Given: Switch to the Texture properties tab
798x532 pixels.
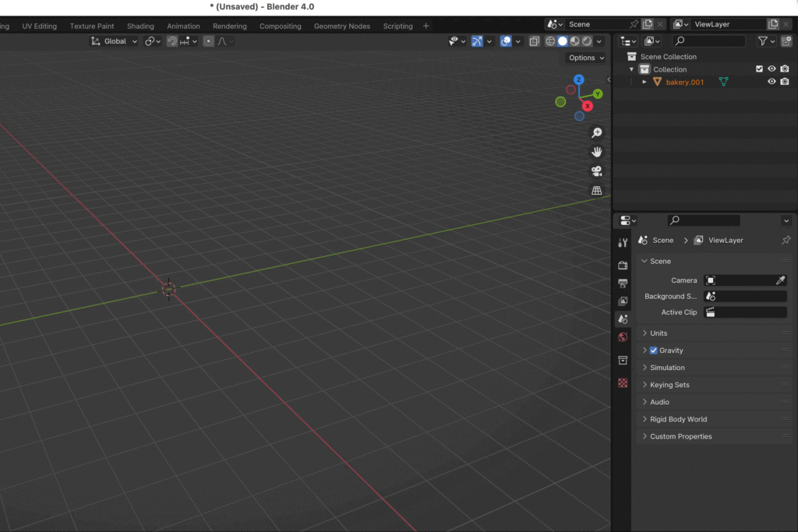Looking at the screenshot, I should pos(623,383).
